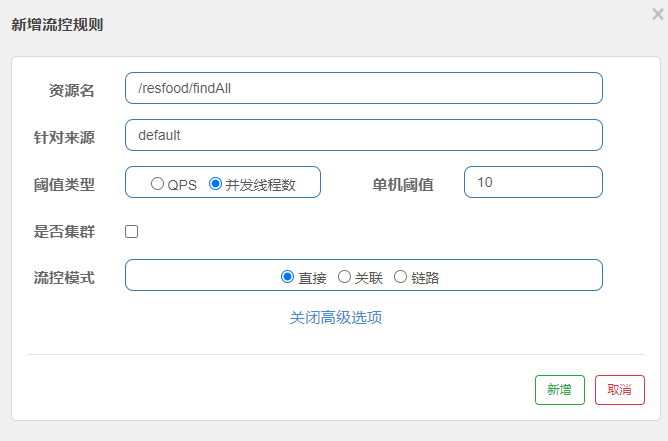Click the 阈值类型 label text
Image resolution: width=668 pixels, height=441 pixels.
pyautogui.click(x=64, y=184)
